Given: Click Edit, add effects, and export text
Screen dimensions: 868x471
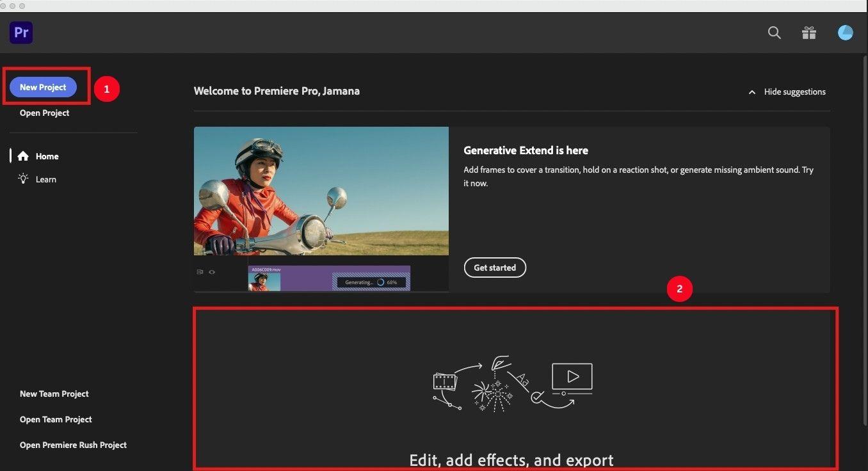Looking at the screenshot, I should (511, 460).
